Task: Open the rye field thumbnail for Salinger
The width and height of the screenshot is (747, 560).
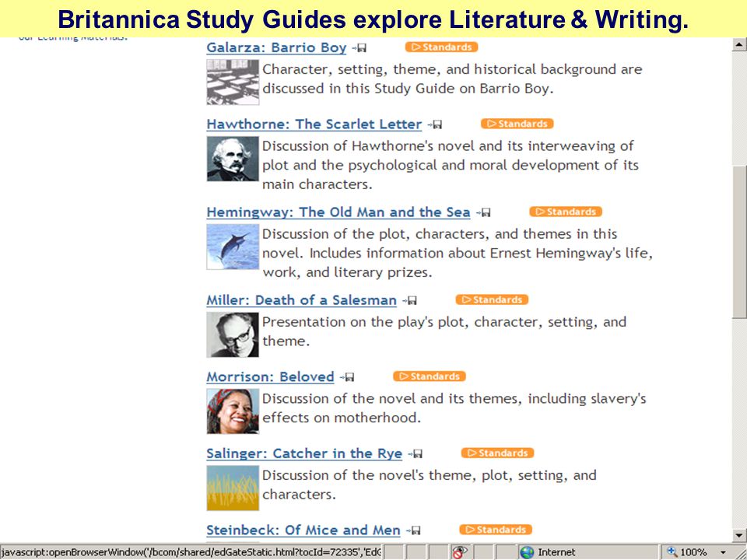Action: tap(233, 488)
